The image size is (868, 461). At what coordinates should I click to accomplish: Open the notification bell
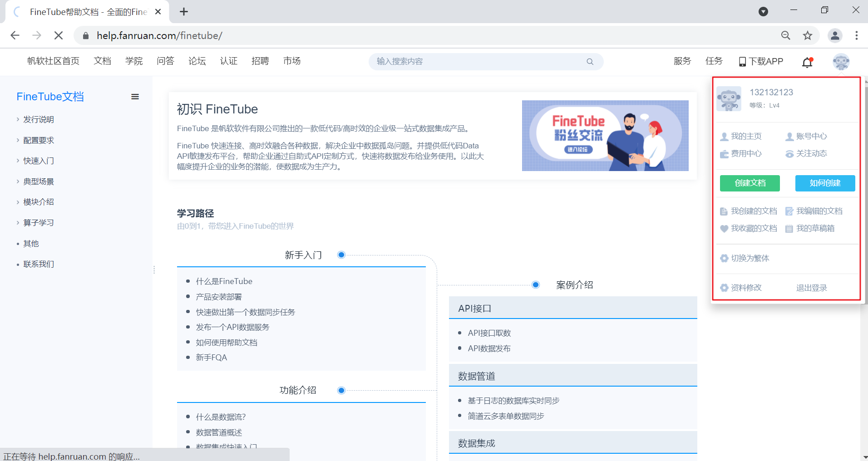808,62
